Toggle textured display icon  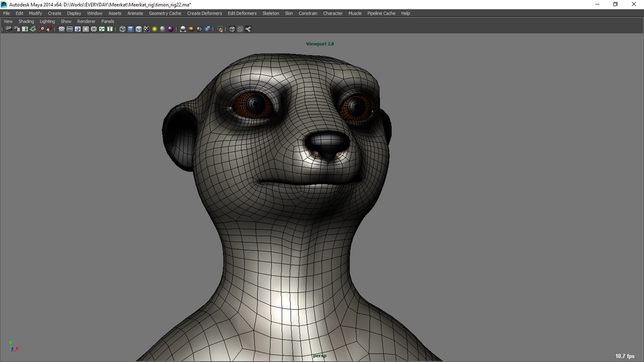click(x=147, y=29)
